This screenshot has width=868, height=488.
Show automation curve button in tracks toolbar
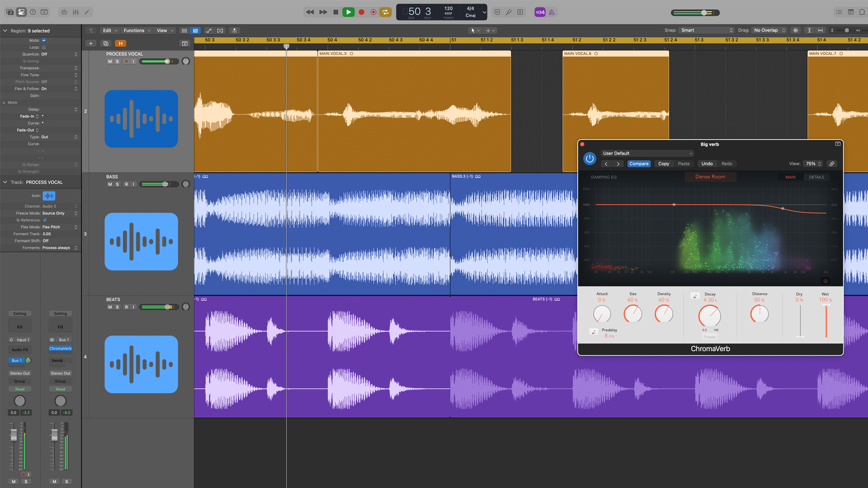point(208,31)
